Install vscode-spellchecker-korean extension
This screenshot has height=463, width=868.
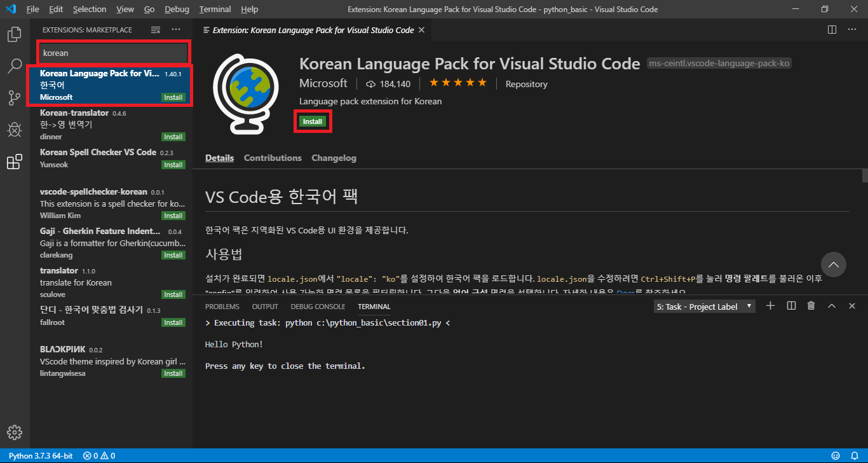[x=173, y=216]
